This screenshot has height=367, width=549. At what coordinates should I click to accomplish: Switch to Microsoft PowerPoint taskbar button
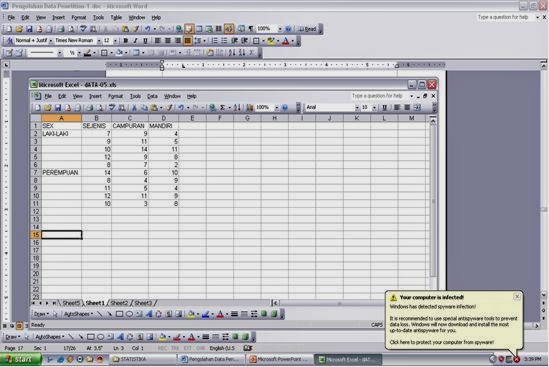click(279, 359)
